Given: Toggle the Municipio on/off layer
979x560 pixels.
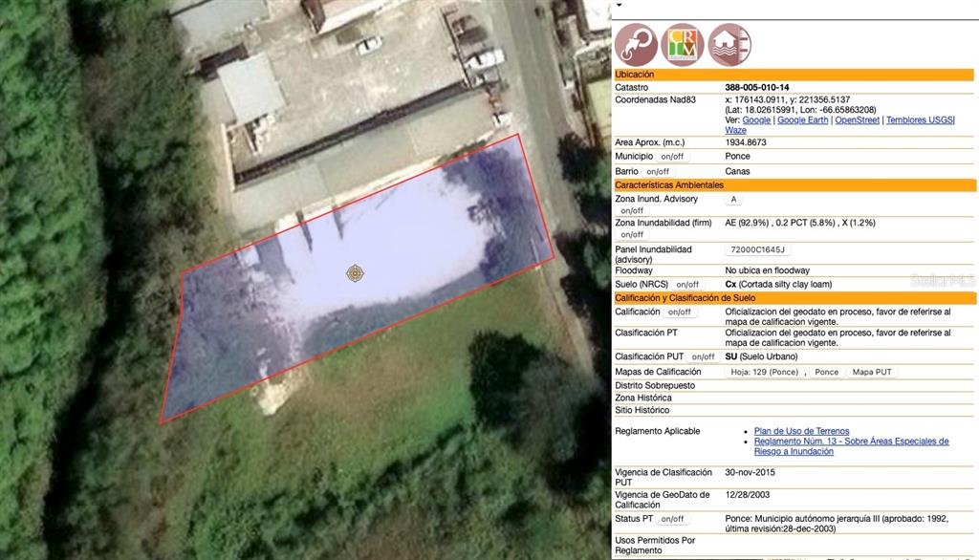Looking at the screenshot, I should point(672,157).
